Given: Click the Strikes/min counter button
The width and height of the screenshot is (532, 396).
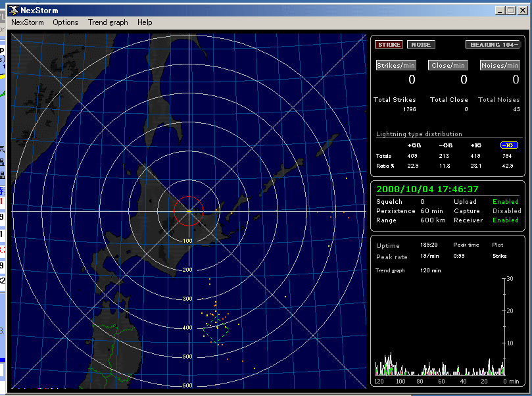Looking at the screenshot, I should coord(396,65).
